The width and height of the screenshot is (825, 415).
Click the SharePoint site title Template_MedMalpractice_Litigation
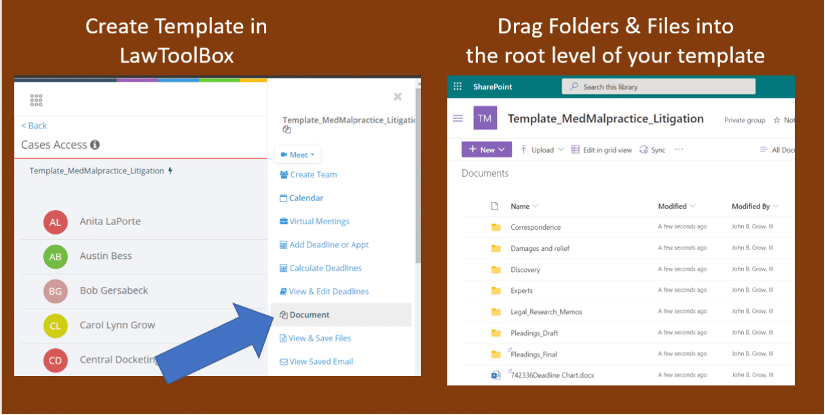point(606,119)
